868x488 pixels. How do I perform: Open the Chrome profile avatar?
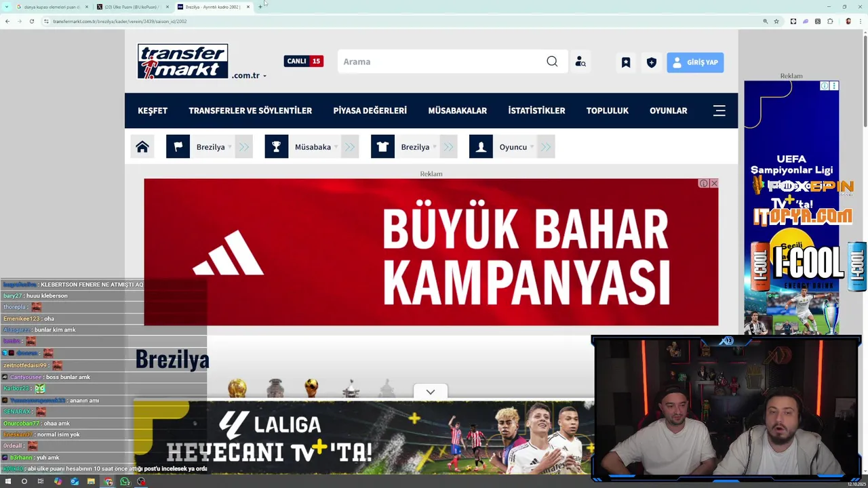point(848,21)
